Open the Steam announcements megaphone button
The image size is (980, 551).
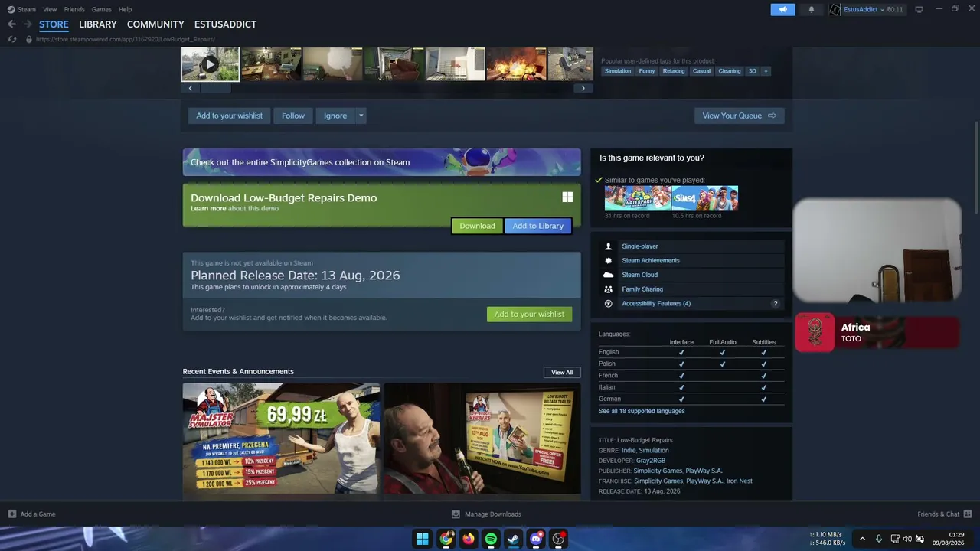[782, 9]
